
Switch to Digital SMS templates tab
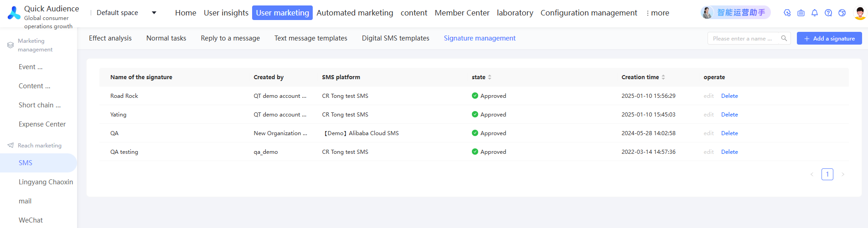pyautogui.click(x=396, y=38)
